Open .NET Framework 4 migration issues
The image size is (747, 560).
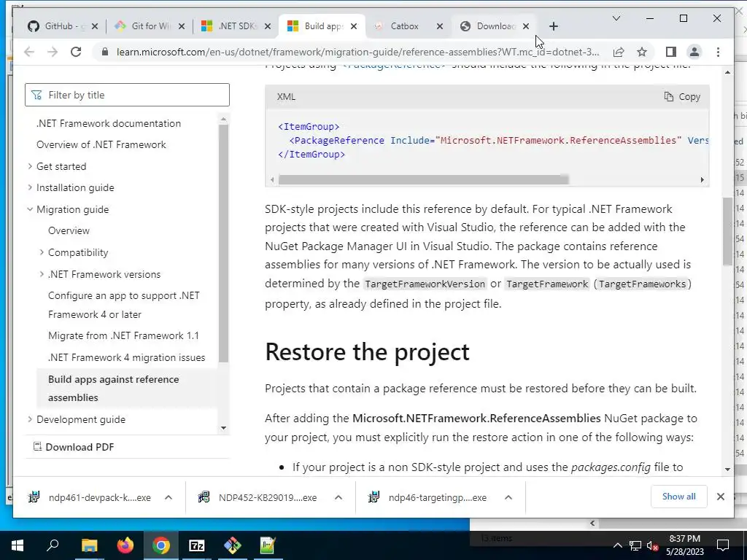tap(126, 357)
